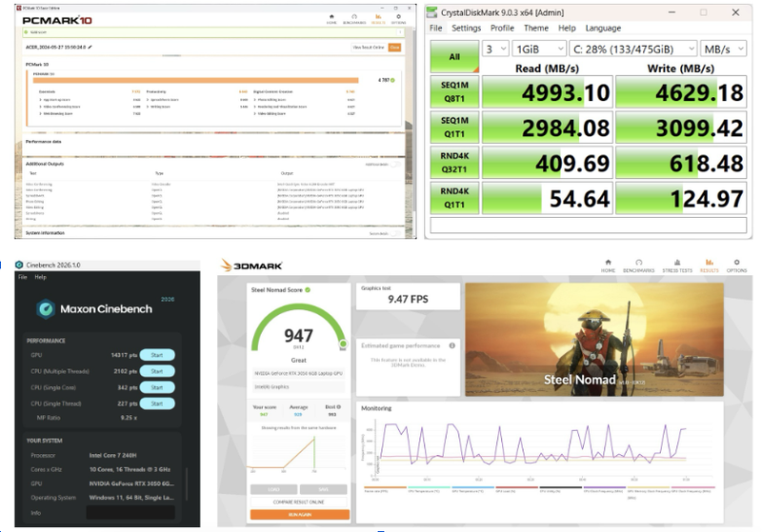Open the Language menu in CrystalDiskMark

603,29
